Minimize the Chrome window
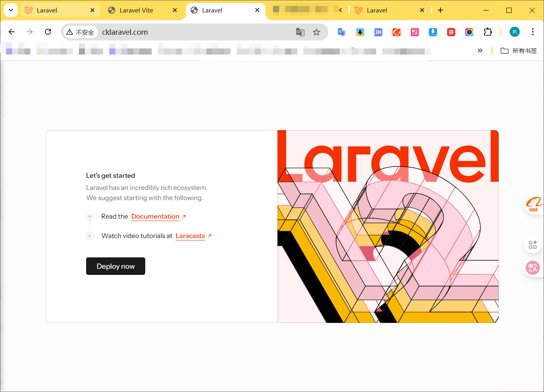This screenshot has width=544, height=392. click(x=486, y=10)
